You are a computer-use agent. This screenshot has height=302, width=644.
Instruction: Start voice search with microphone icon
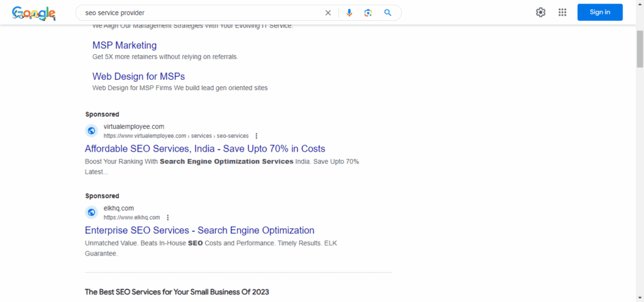click(349, 13)
